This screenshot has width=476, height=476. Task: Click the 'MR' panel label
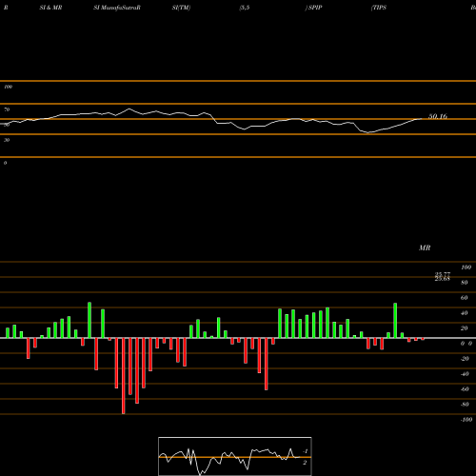pyautogui.click(x=425, y=248)
